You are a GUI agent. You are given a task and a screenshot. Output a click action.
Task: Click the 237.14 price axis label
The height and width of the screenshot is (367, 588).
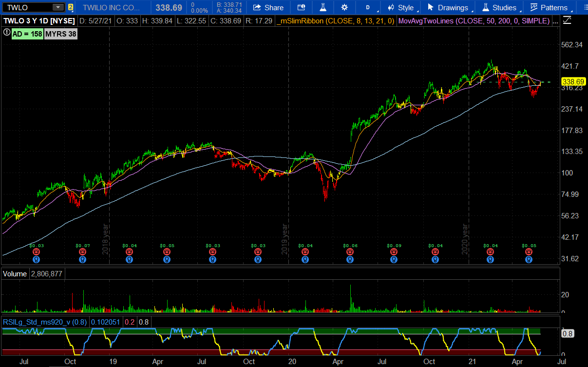click(572, 109)
